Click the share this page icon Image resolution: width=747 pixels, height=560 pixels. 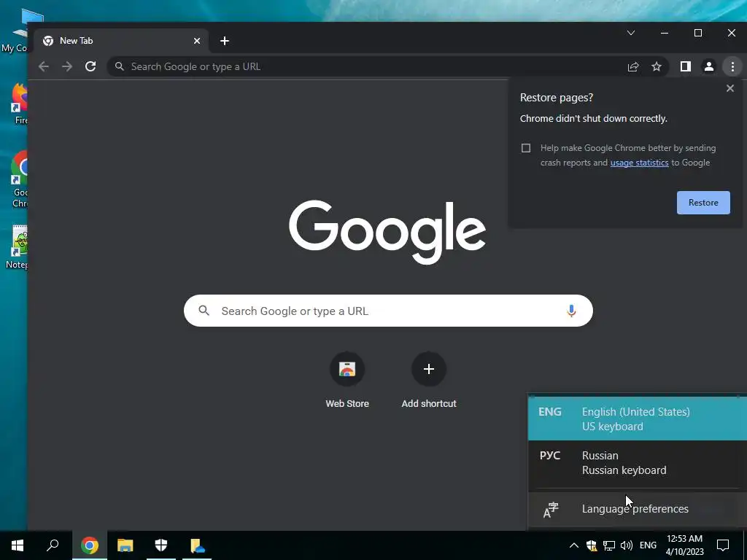pyautogui.click(x=633, y=66)
